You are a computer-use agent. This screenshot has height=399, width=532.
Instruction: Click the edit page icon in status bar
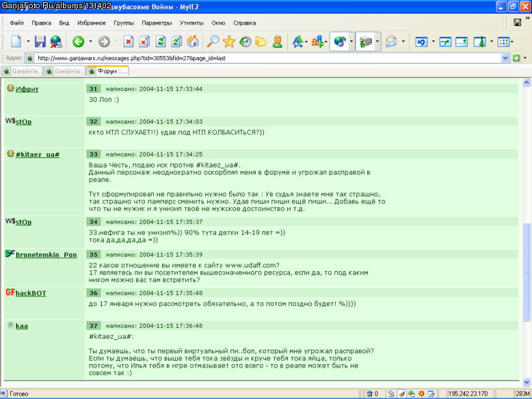[x=431, y=394]
